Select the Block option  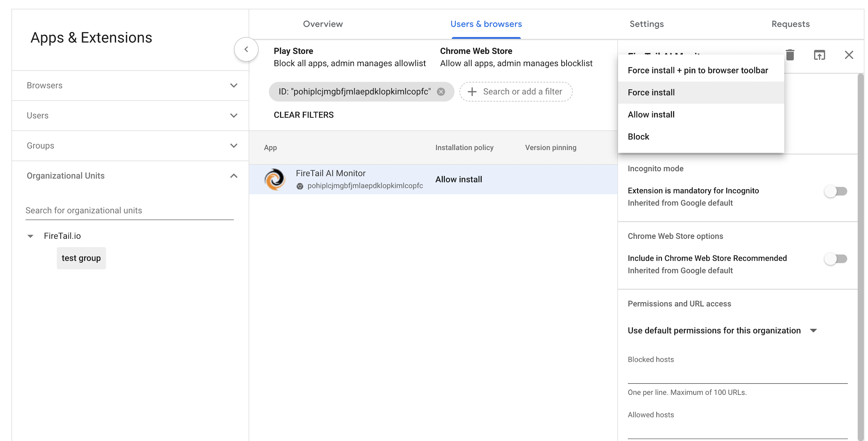(x=639, y=137)
